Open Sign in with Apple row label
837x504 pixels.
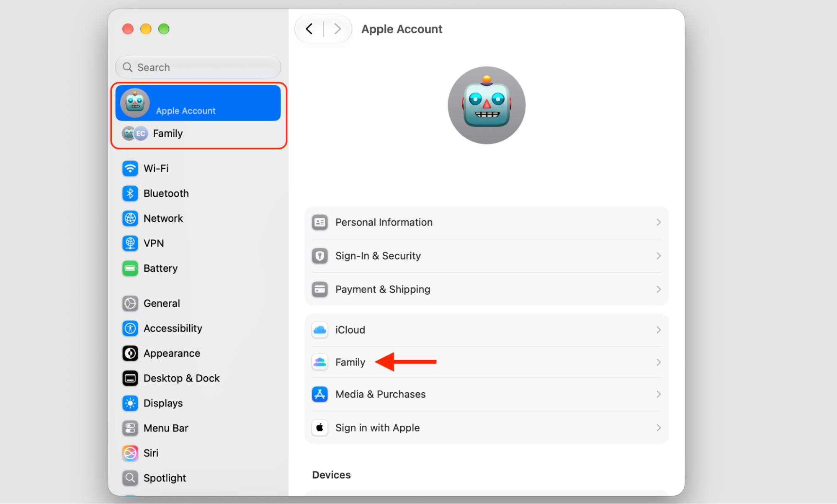[378, 428]
